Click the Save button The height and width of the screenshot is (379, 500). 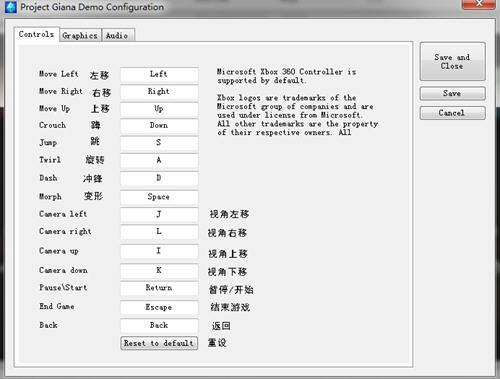click(452, 93)
